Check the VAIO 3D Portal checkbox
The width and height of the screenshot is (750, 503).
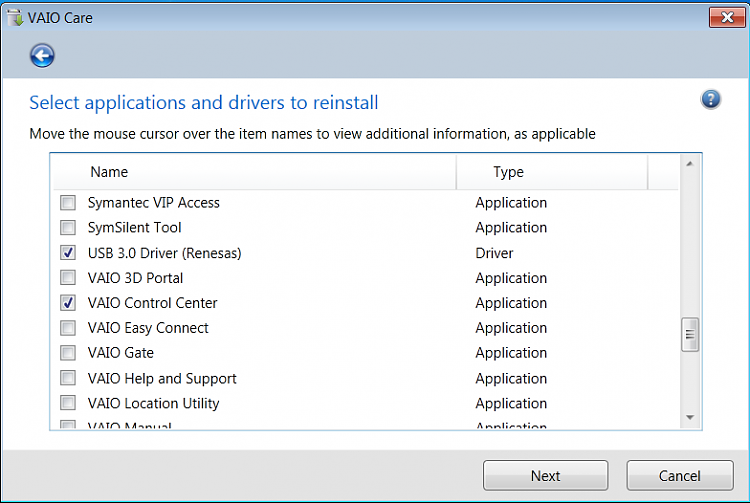point(68,278)
